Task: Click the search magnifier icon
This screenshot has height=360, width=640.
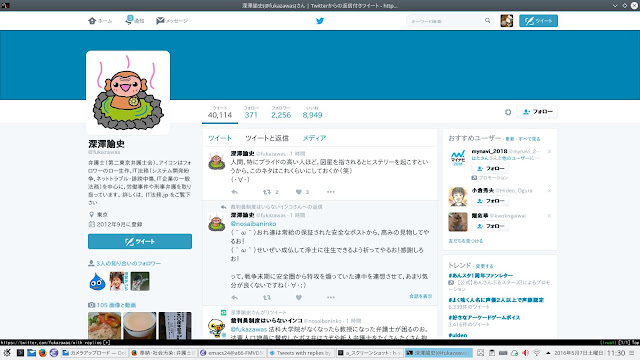Action: click(487, 20)
